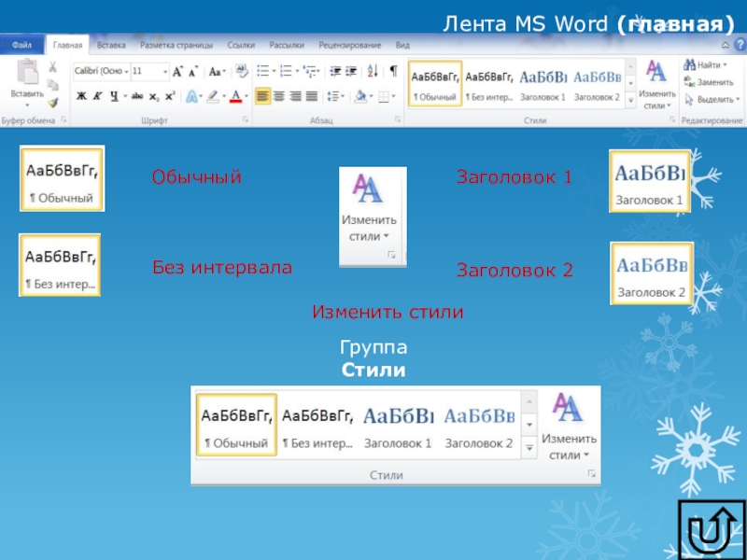Open the Calibri font name dropdown
Viewport: 747px width, 560px height.
click(x=127, y=72)
